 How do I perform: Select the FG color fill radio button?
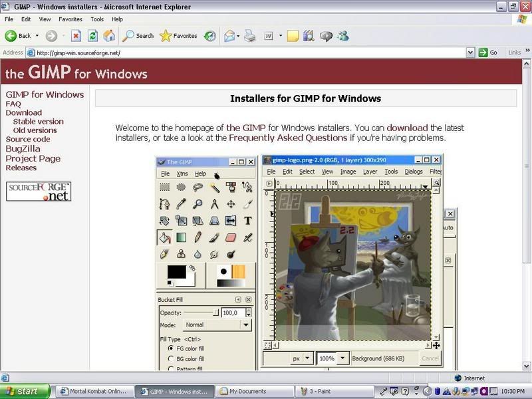click(x=171, y=348)
